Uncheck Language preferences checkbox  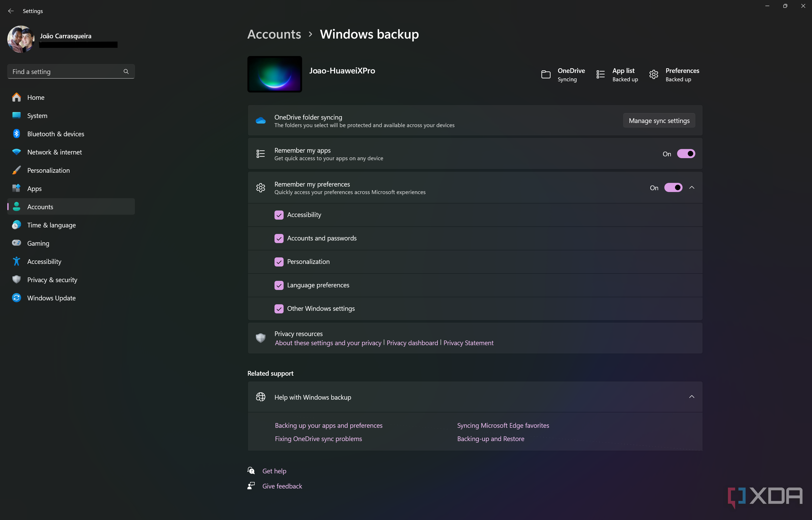pyautogui.click(x=279, y=285)
